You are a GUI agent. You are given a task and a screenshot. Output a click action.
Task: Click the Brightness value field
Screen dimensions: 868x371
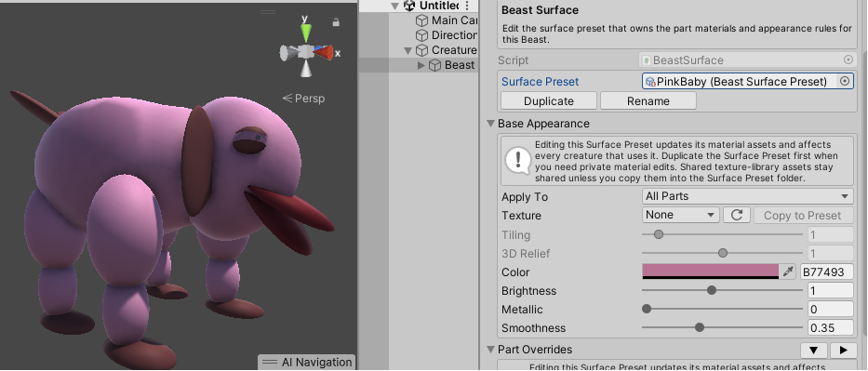[831, 291]
